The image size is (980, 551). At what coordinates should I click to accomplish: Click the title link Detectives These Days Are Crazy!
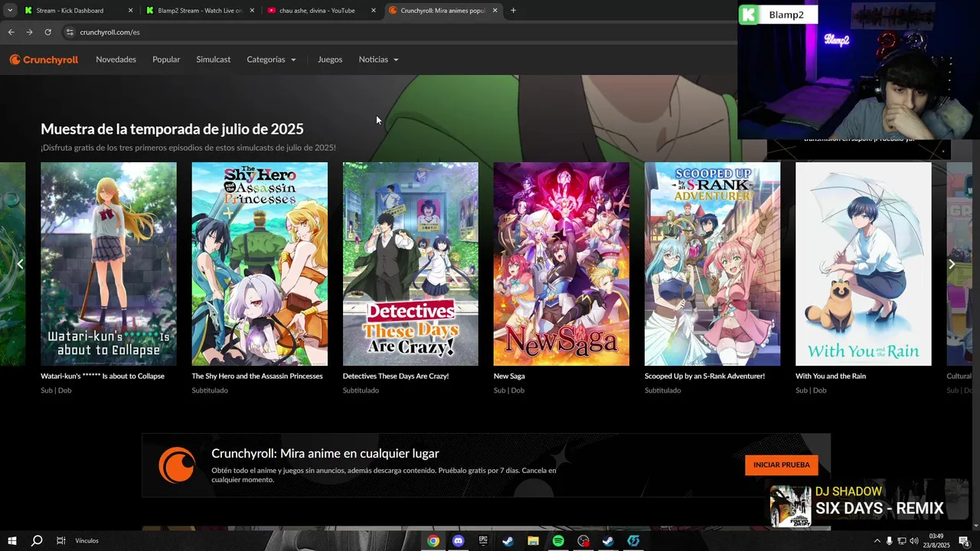(x=396, y=377)
